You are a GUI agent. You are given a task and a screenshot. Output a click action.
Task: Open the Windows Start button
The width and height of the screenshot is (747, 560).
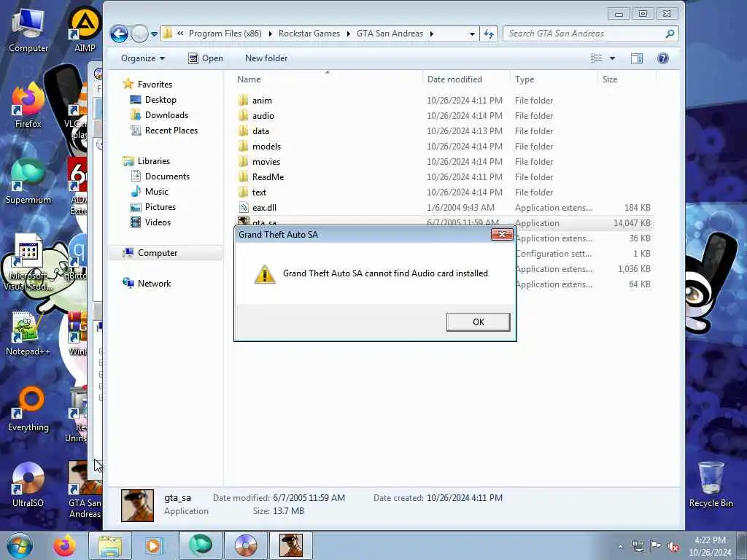point(20,545)
